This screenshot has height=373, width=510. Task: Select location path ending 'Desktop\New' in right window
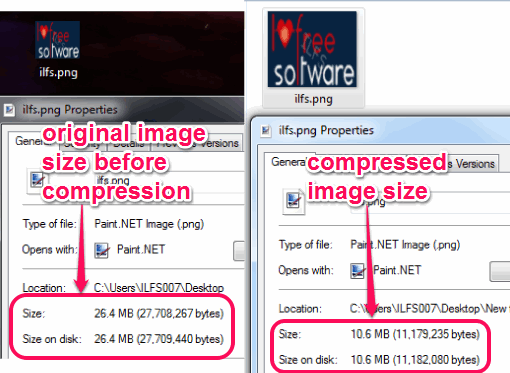[x=429, y=309]
